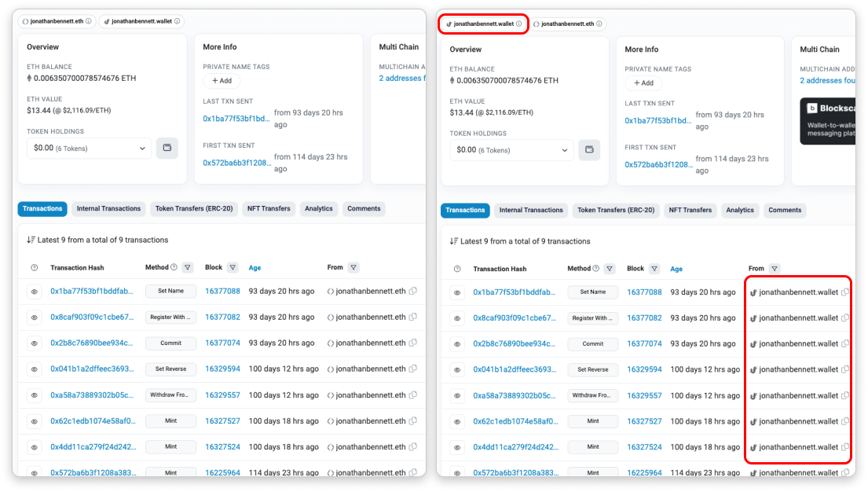Toggle eye preview for Set Reverse row, right panel
Image resolution: width=868 pixels, height=492 pixels.
(x=457, y=370)
